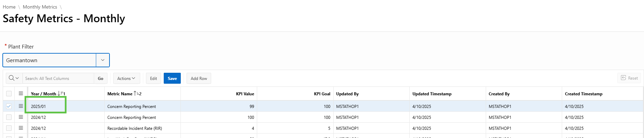The height and width of the screenshot is (138, 644).
Task: Uncheck the 2025/01 row checkbox
Action: 9,106
